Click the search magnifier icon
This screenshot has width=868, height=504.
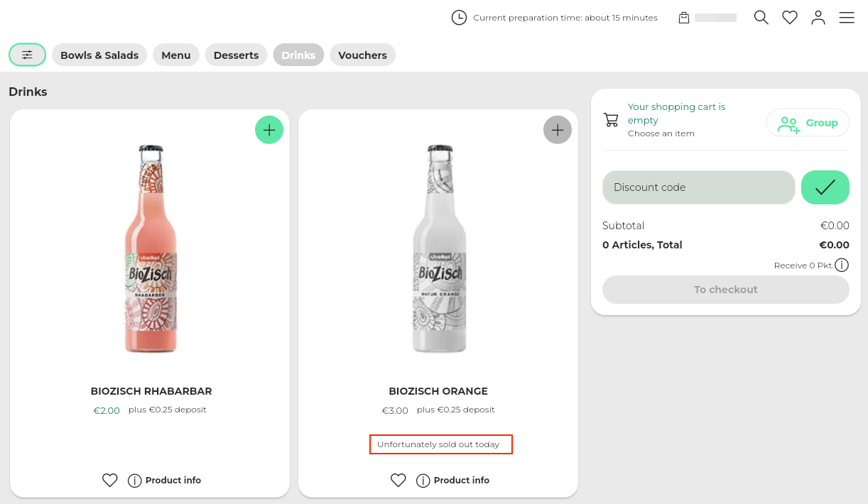click(761, 18)
